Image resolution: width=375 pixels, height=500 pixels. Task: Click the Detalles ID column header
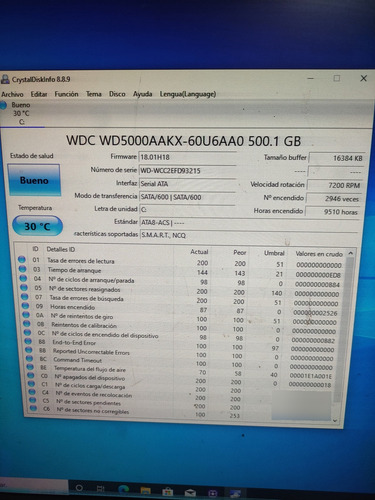pos(61,249)
